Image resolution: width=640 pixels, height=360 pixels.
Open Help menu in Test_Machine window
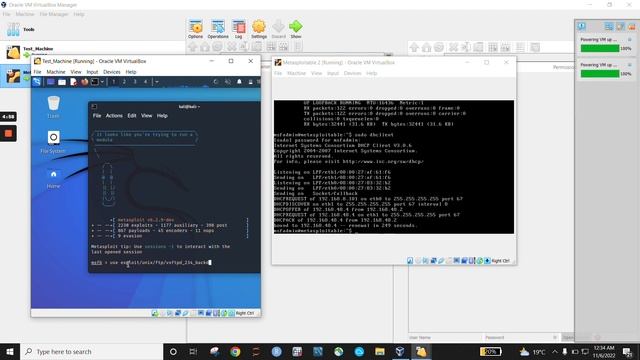[x=131, y=72]
